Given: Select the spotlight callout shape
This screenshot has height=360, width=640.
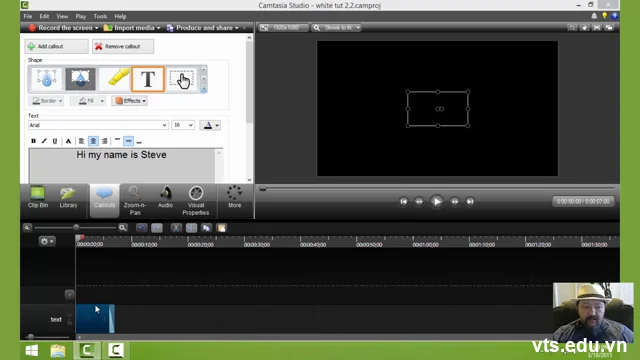Looking at the screenshot, I should click(x=80, y=79).
